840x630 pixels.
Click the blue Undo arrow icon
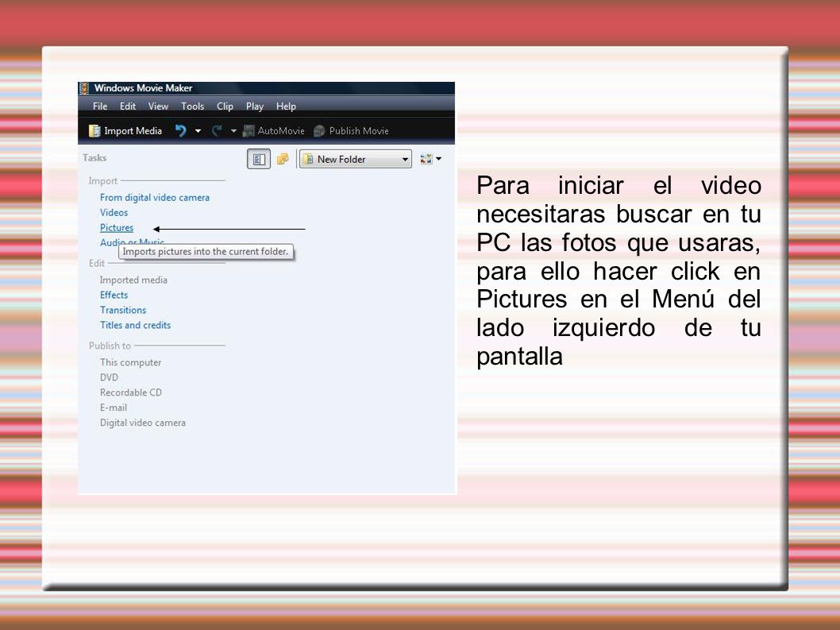point(181,130)
